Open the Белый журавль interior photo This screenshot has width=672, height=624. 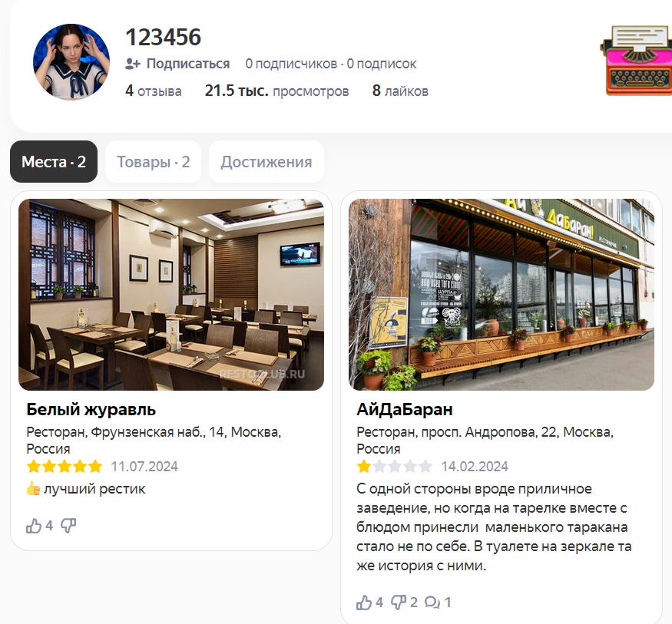171,295
